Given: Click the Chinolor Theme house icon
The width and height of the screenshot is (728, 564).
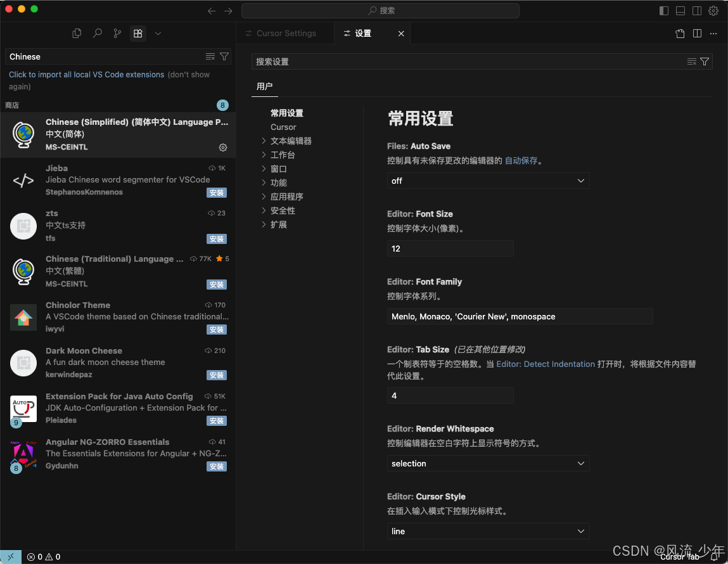Looking at the screenshot, I should (x=23, y=317).
